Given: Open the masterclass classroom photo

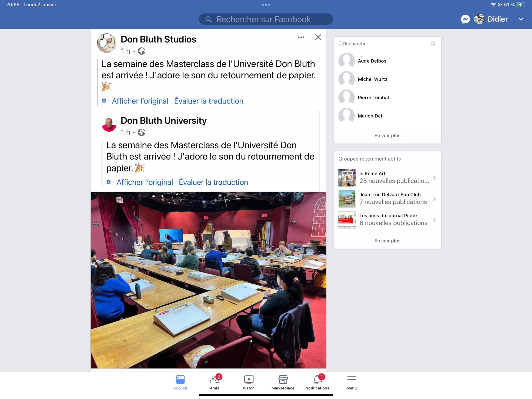Looking at the screenshot, I should [208, 280].
